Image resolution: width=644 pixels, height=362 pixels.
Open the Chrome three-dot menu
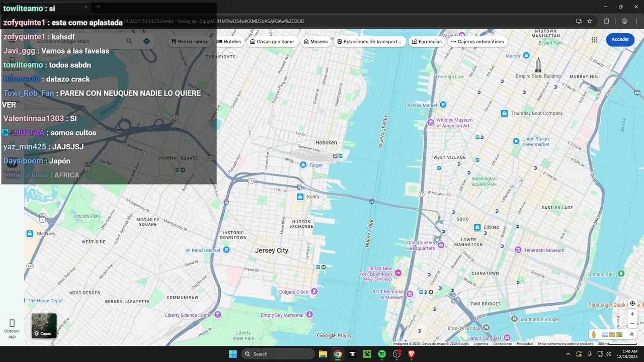click(635, 21)
